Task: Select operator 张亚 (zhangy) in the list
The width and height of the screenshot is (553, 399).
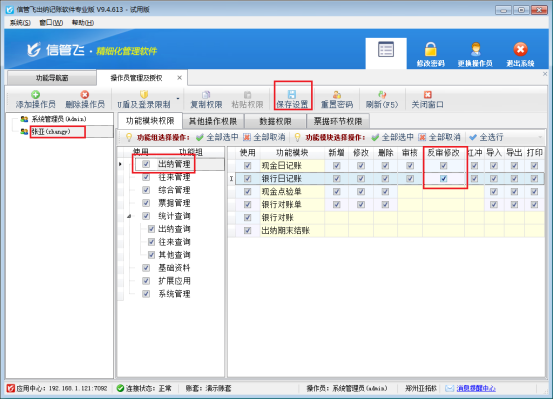Action: 51,132
